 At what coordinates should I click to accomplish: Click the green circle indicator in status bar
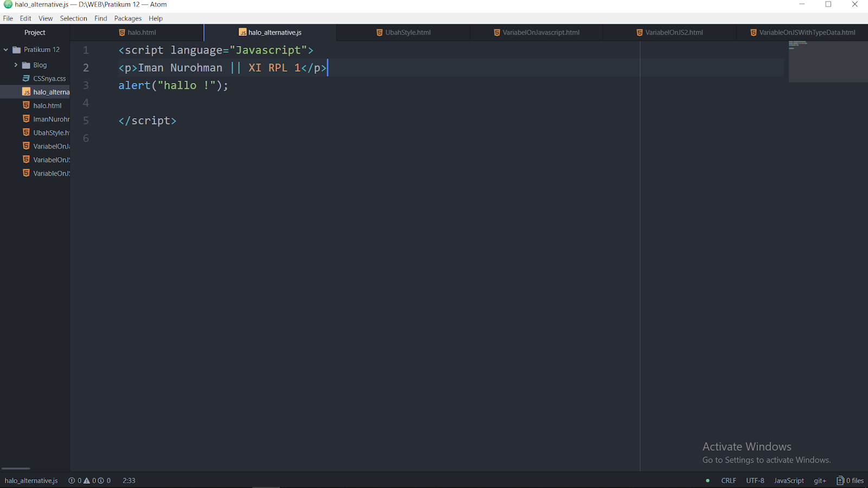coord(707,480)
